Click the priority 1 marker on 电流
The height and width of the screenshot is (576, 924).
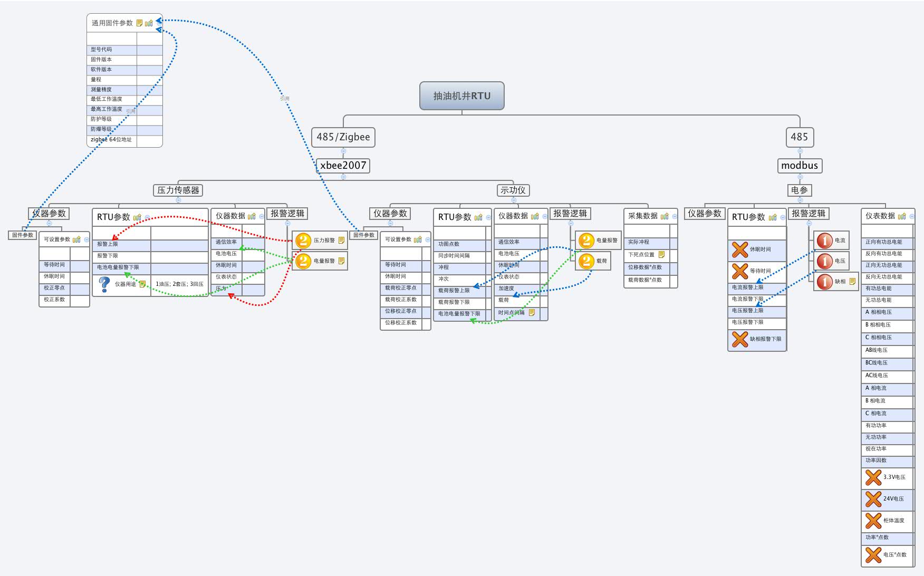point(824,241)
